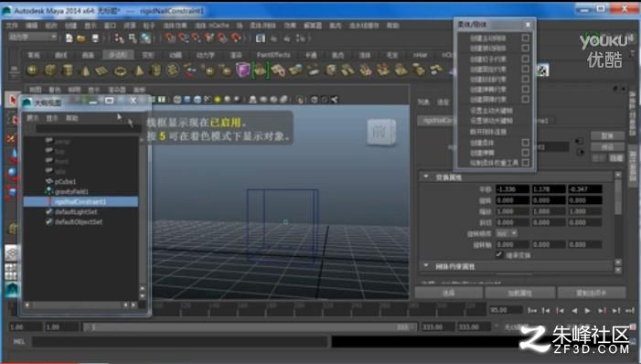Select pCube1 in the outliner
This screenshot has width=641, height=364.
coord(66,181)
